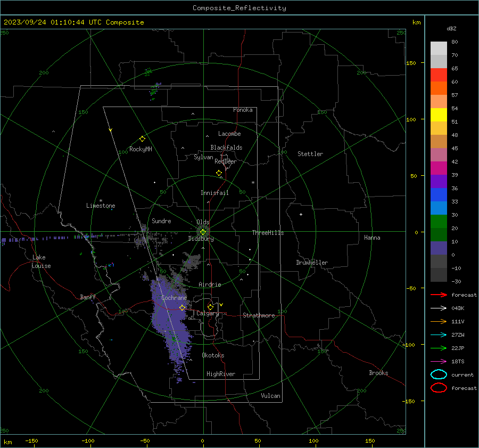Screen dimensions: 479x448
Task: Click the RedDeer city label
Action: 226,161
